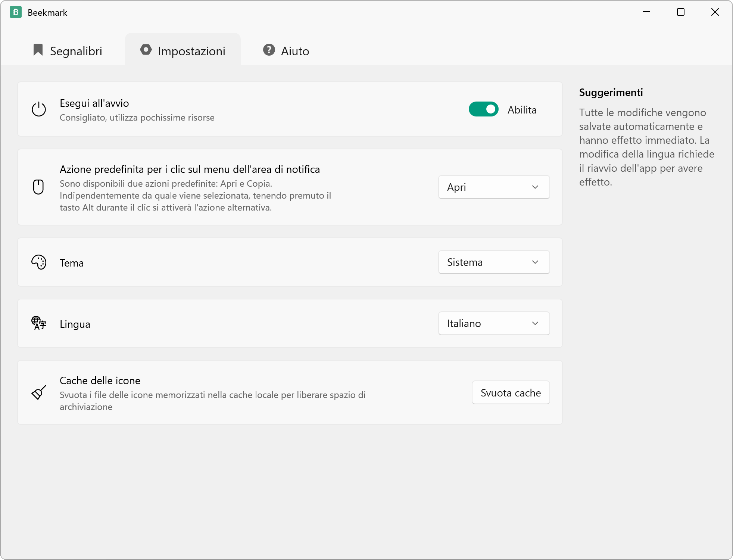Click the Beekmark window title text

coord(47,12)
